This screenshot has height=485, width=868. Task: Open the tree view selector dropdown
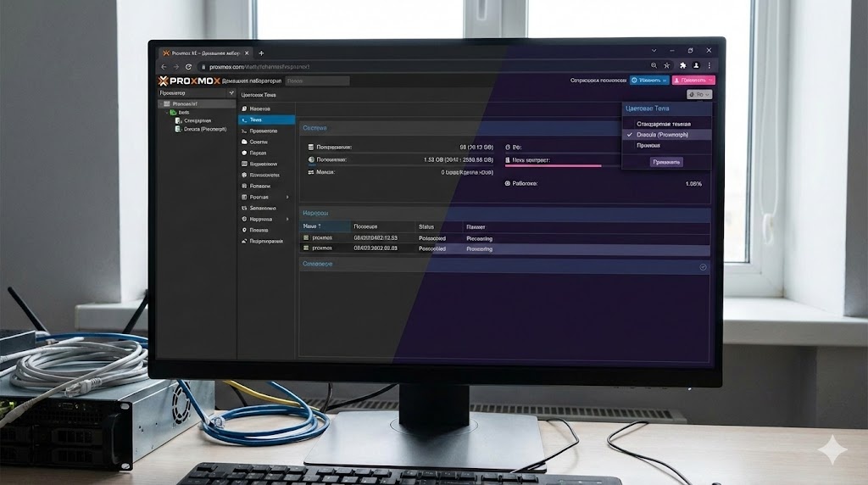point(192,93)
